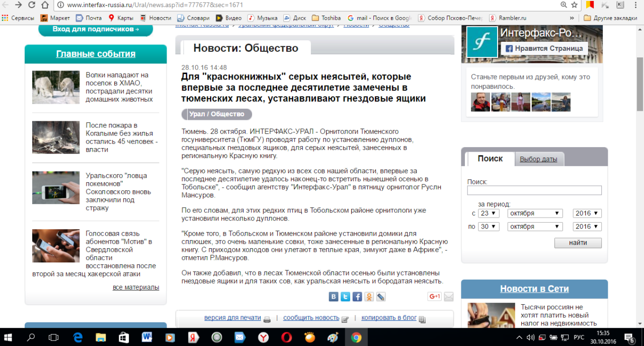
Task: Open Новости в Сети heading link
Action: click(x=534, y=289)
